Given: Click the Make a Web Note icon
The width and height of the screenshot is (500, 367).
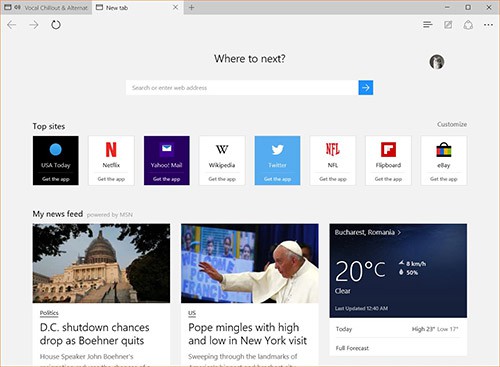Looking at the screenshot, I should point(448,25).
